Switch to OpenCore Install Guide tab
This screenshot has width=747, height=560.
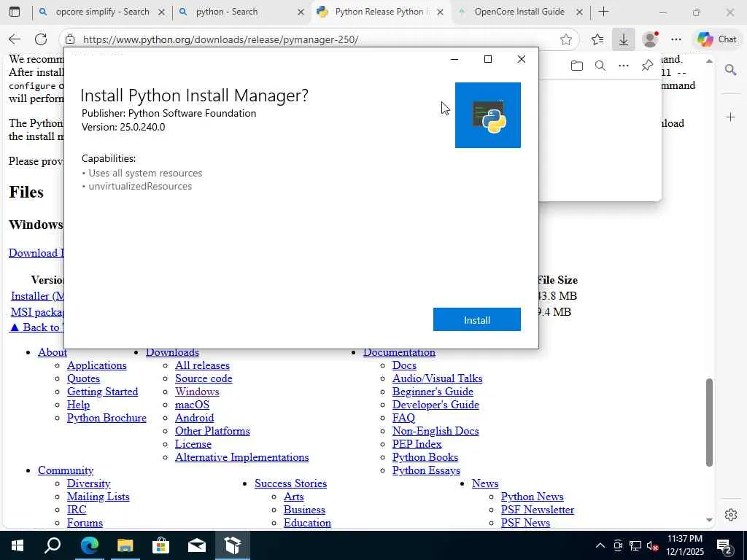519,12
